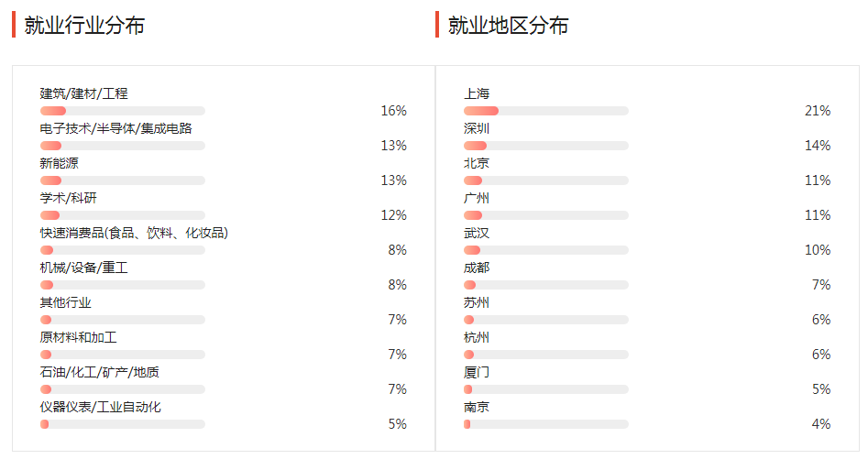Select the 机械/设备/重工 progress bar

122,285
